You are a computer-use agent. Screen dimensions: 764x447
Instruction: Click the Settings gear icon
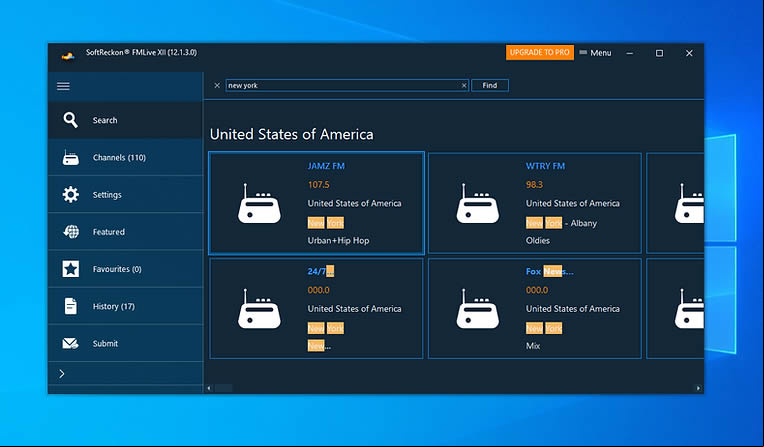click(71, 194)
